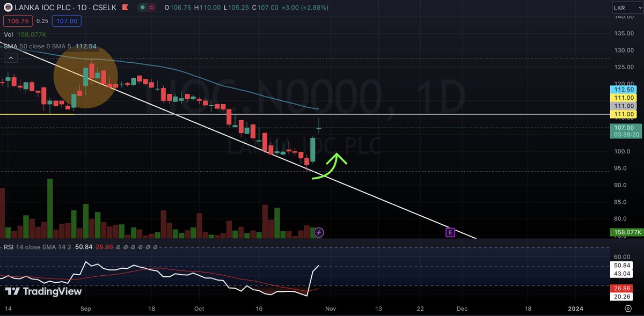Click the SMA value 112.54
This screenshot has height=316, width=644.
click(x=85, y=46)
